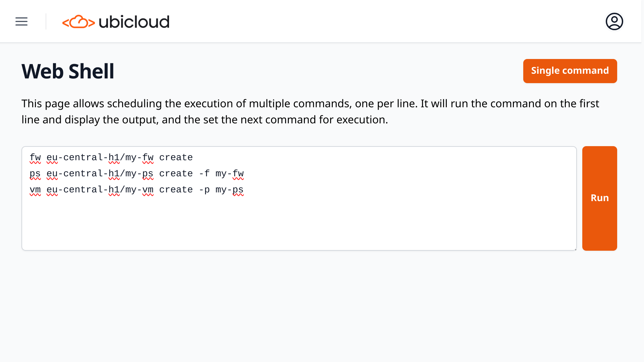Screen dimensions: 644x362
Task: Click the "-f" flag in the second command
Action: coord(204,174)
